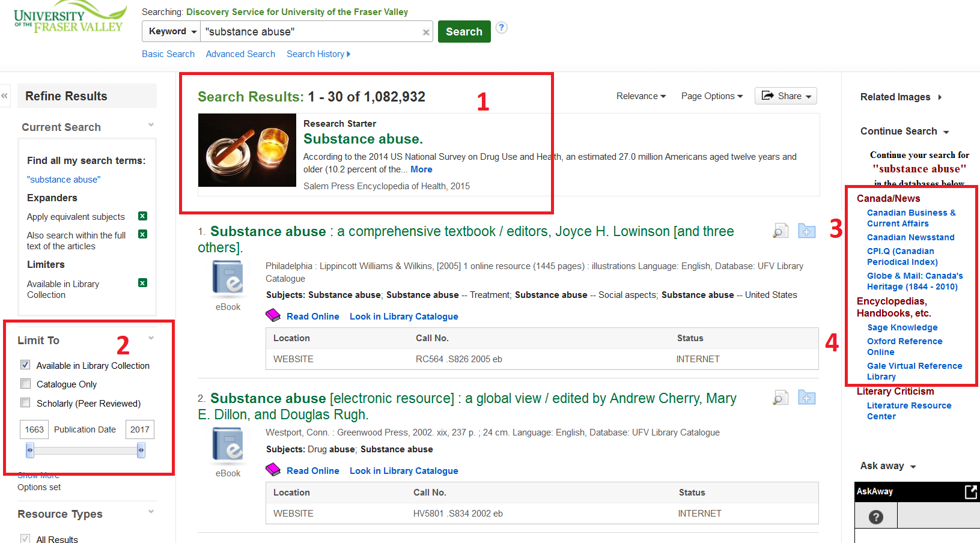Viewport: 980px width, 543px height.
Task: Collapse the left sidebar with double-arrow icon
Action: click(5, 96)
